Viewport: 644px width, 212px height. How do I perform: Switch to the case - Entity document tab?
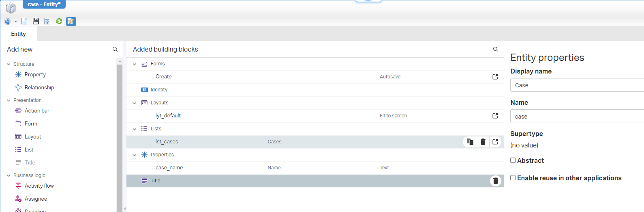[44, 4]
